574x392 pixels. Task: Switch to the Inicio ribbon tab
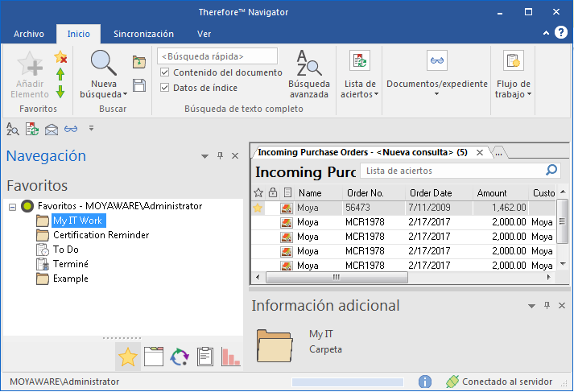pos(78,34)
